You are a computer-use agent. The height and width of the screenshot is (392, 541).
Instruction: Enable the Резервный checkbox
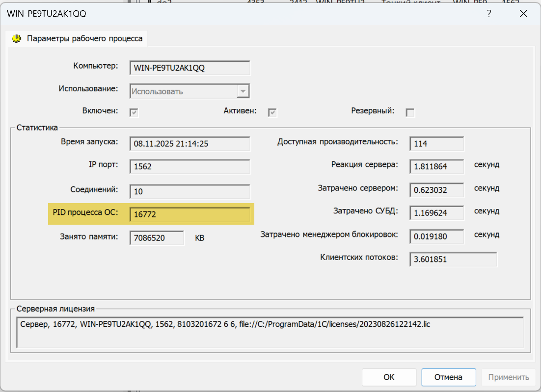pos(410,112)
